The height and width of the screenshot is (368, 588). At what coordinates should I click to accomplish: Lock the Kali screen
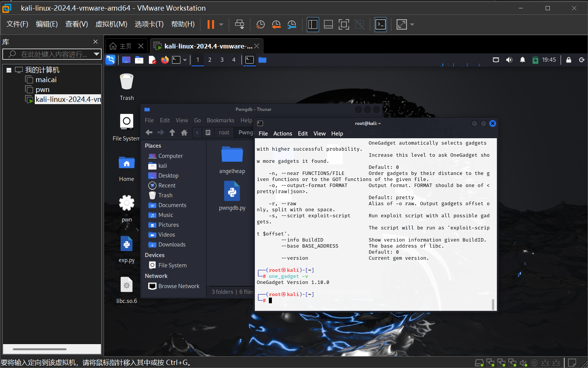569,60
